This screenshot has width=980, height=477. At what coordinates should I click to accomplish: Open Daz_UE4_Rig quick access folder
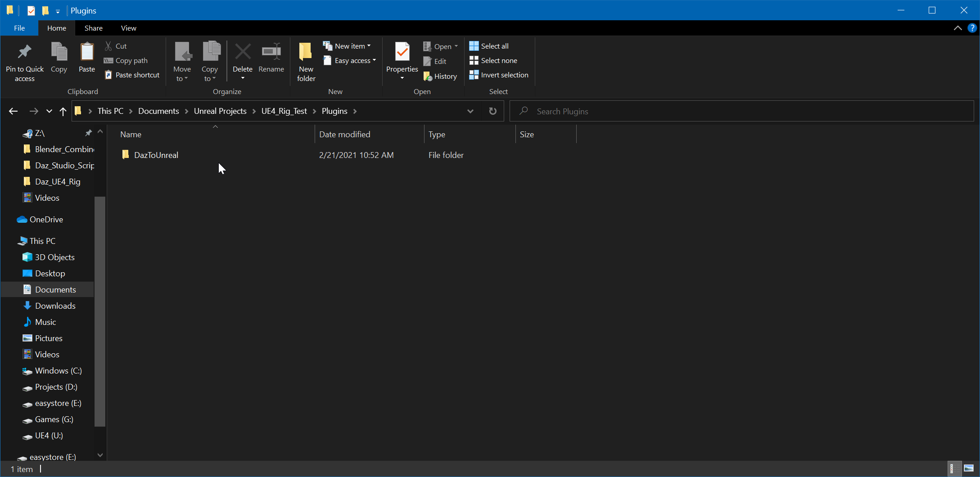point(52,181)
